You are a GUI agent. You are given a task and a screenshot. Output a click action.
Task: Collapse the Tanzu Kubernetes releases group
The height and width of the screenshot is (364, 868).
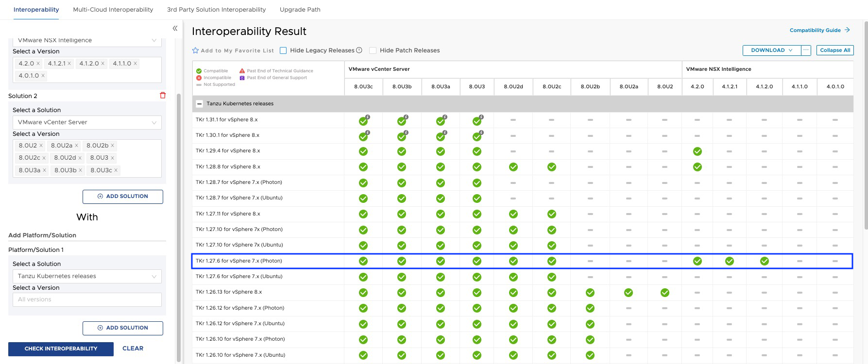(199, 103)
